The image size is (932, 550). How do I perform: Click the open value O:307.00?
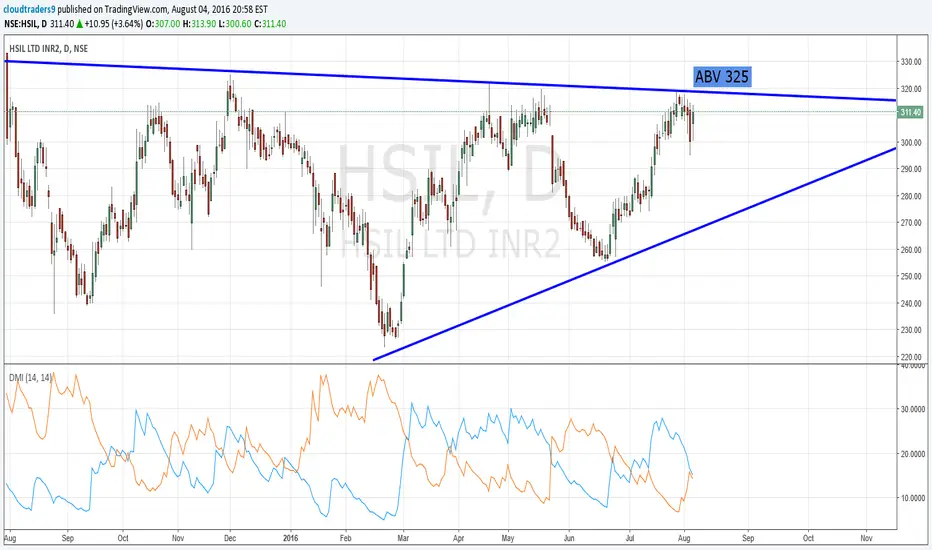click(x=163, y=24)
